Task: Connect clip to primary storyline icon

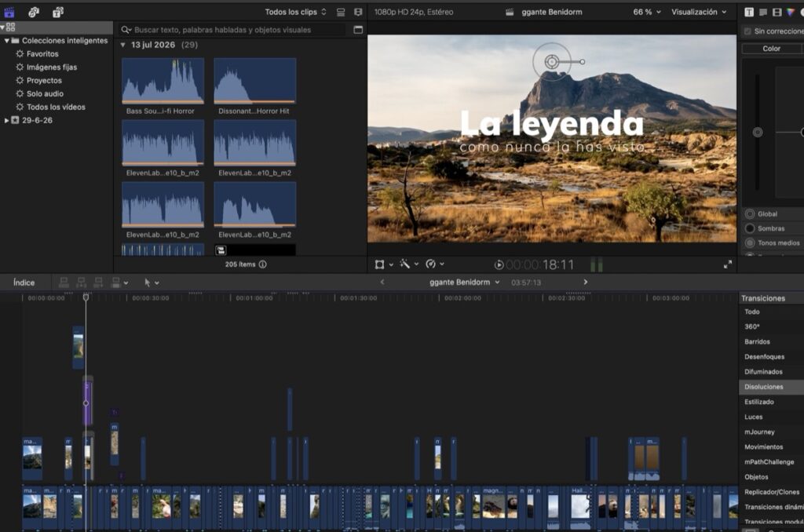Action: [x=64, y=282]
